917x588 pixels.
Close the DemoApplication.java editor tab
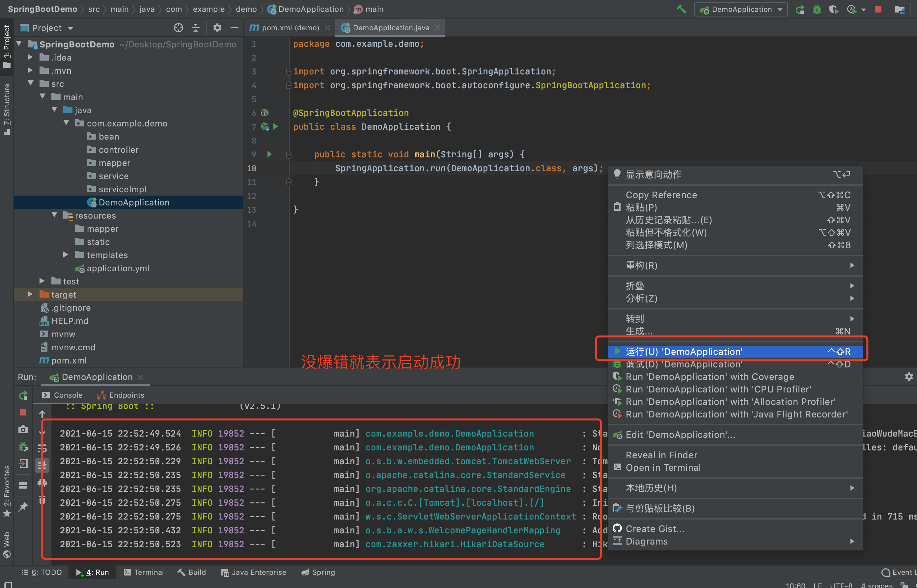click(x=438, y=28)
